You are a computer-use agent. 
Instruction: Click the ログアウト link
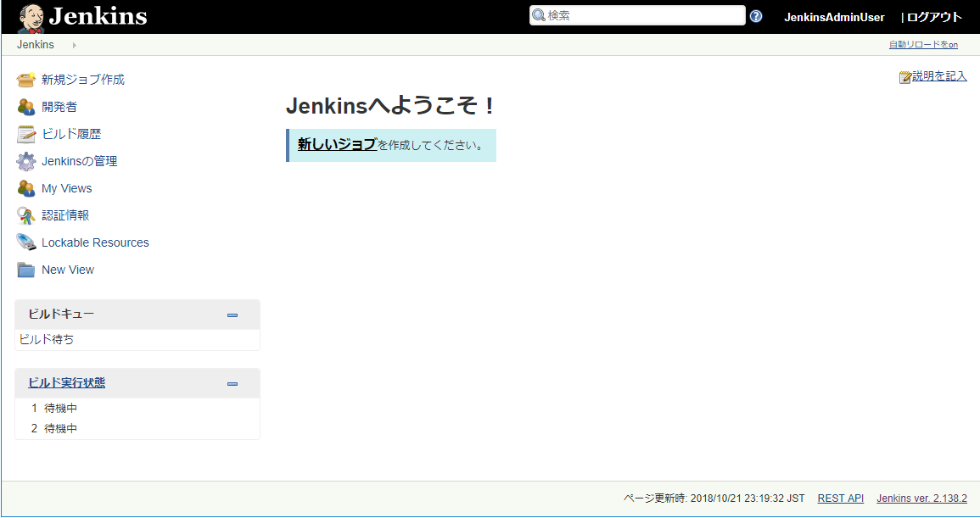point(934,17)
